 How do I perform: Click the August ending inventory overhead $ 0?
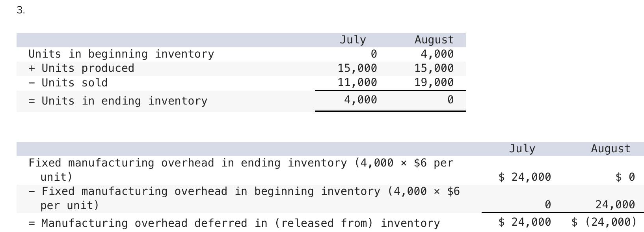pos(625,177)
